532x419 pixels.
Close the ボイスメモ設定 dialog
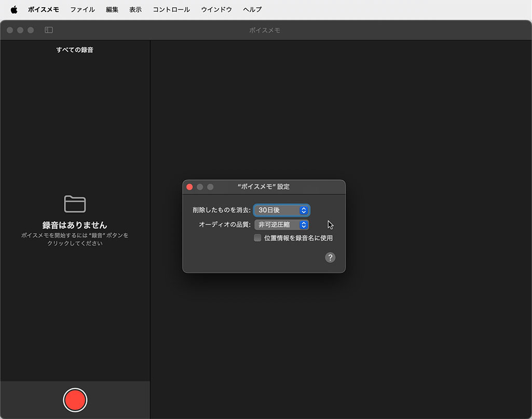pos(189,187)
